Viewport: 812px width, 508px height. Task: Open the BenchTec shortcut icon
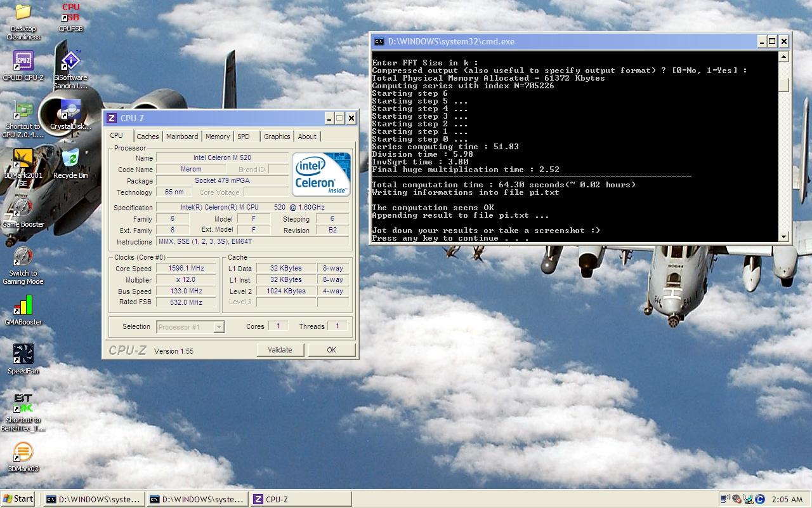(x=23, y=413)
